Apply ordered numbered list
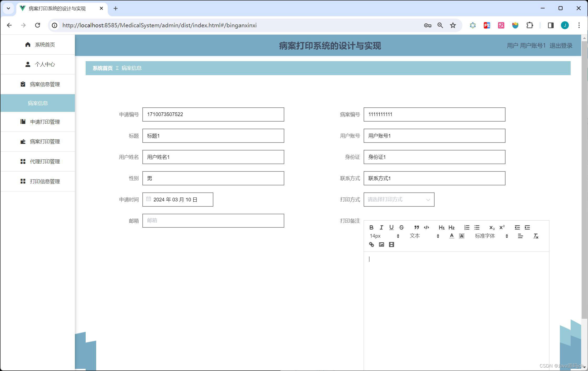Screen dimensions: 588x371 467,227
